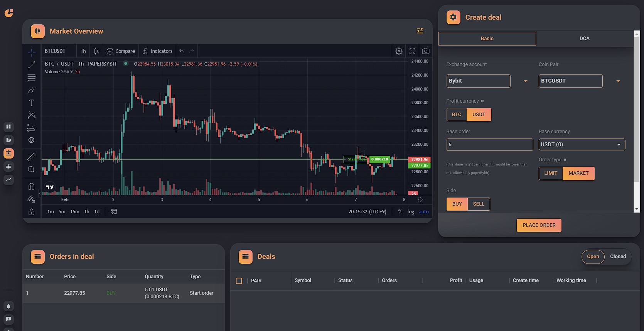The height and width of the screenshot is (331, 644).
Task: Open chart settings gear
Action: pyautogui.click(x=399, y=51)
